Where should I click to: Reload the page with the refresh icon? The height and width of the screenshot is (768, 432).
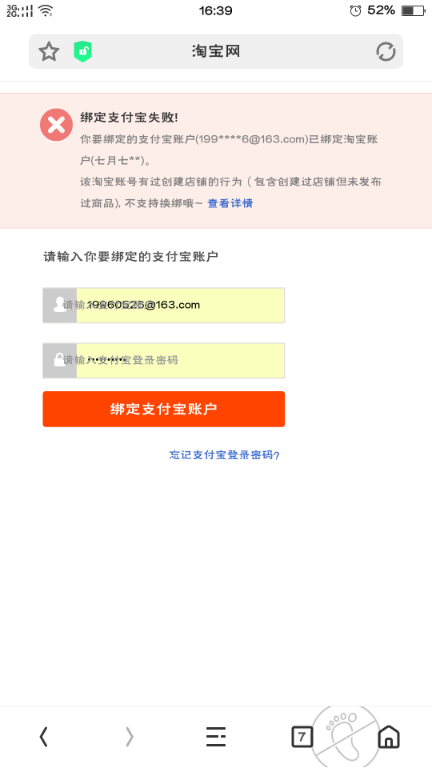point(385,51)
